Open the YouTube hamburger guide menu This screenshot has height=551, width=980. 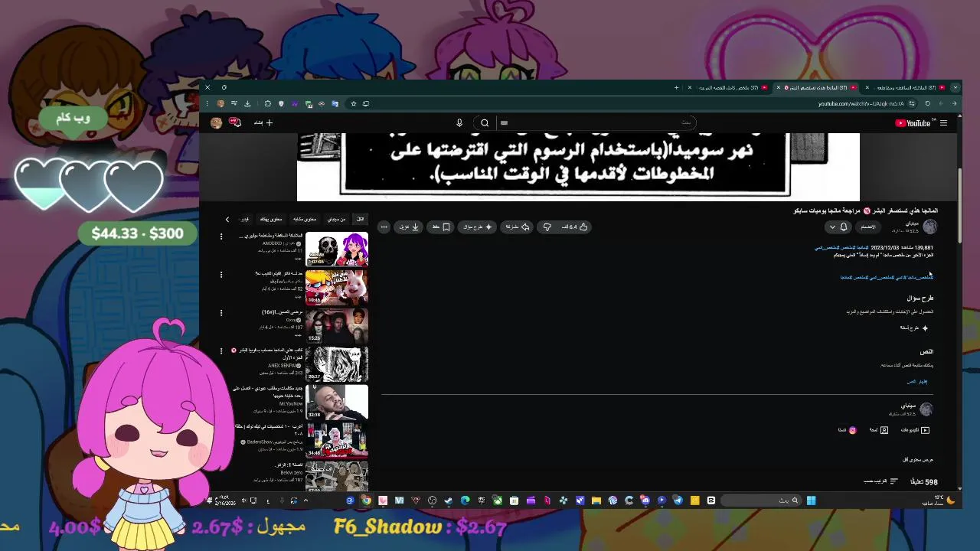click(944, 123)
